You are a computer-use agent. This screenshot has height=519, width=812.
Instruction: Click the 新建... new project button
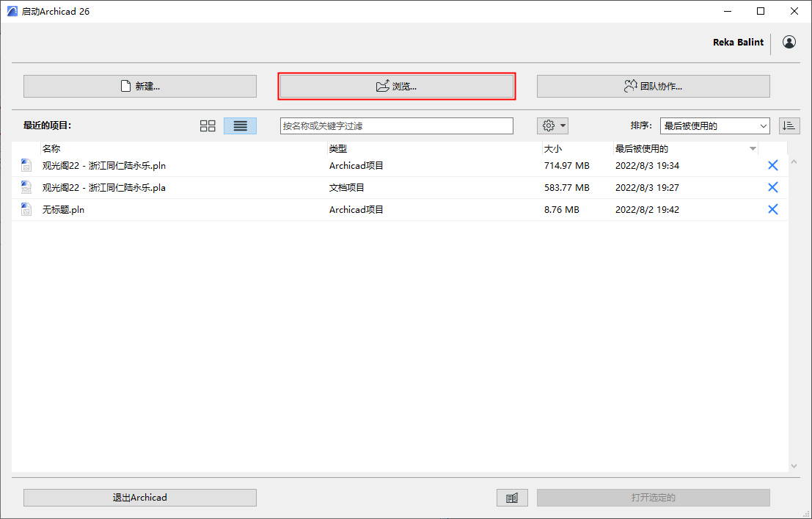pos(140,86)
